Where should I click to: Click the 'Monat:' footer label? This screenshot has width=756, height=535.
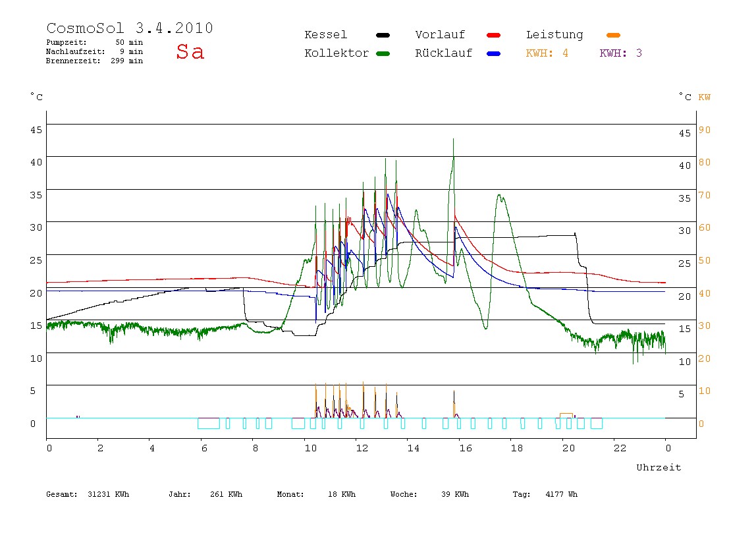[x=290, y=494]
